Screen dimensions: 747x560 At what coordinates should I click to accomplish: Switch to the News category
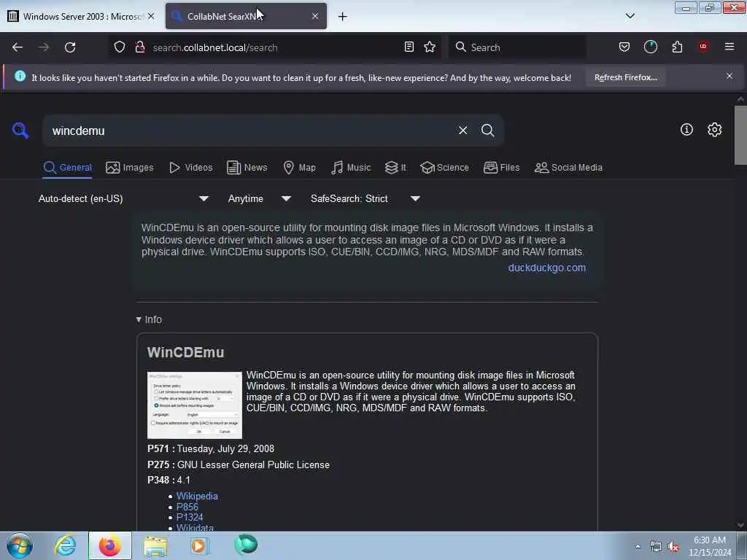point(247,168)
